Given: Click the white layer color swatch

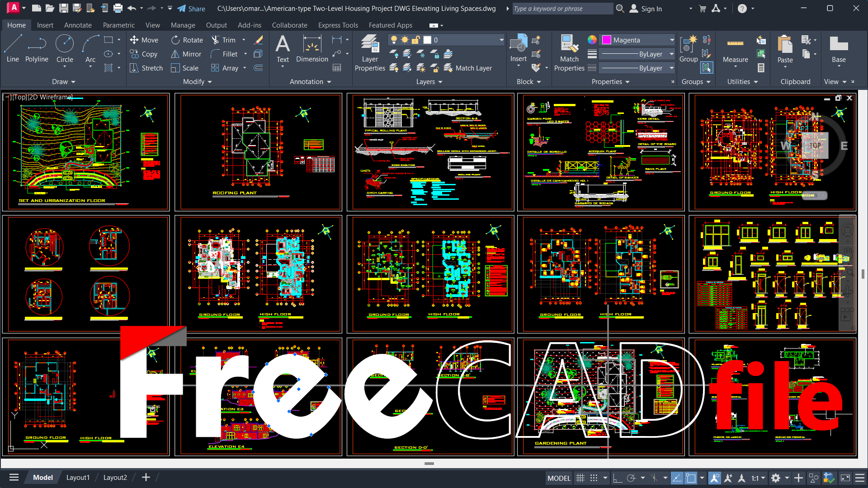Looking at the screenshot, I should pos(427,40).
